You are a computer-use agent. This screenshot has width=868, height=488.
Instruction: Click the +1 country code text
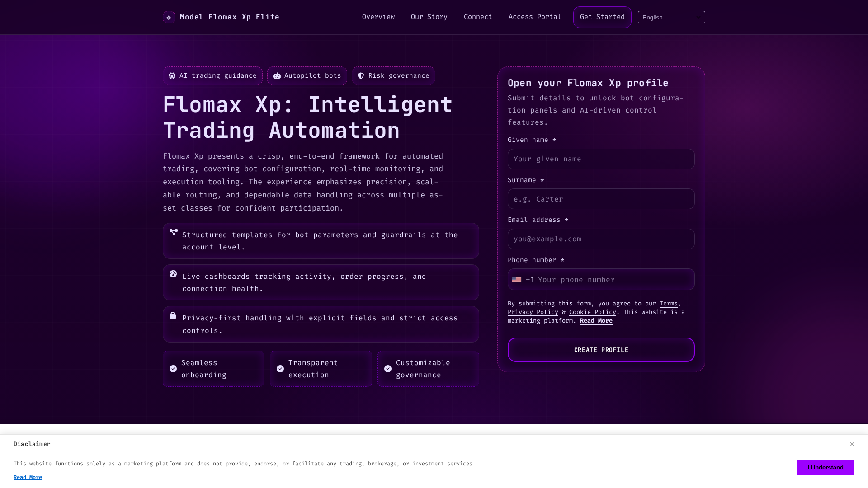[x=530, y=280]
